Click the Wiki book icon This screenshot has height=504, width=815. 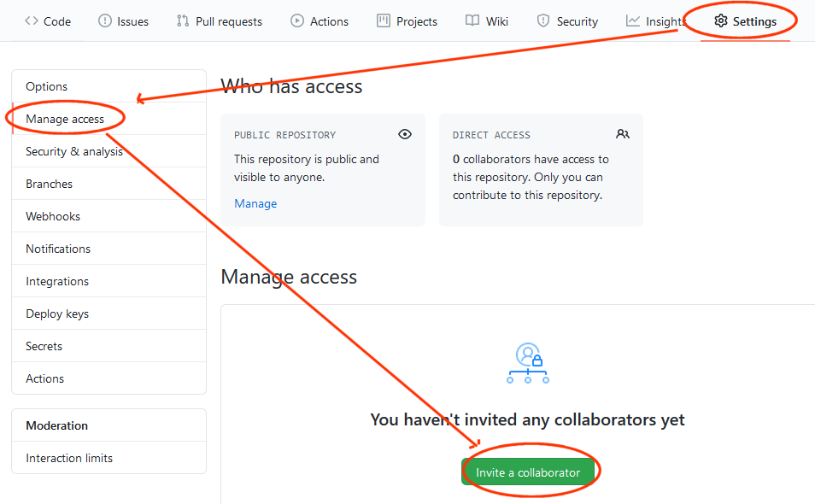pos(472,21)
